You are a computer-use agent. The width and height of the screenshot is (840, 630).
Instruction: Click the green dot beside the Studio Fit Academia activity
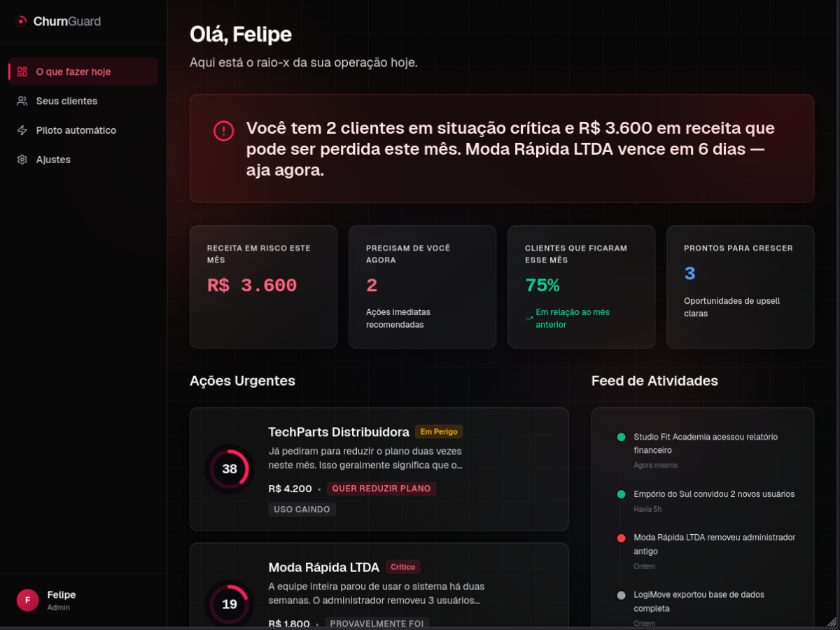(x=621, y=437)
